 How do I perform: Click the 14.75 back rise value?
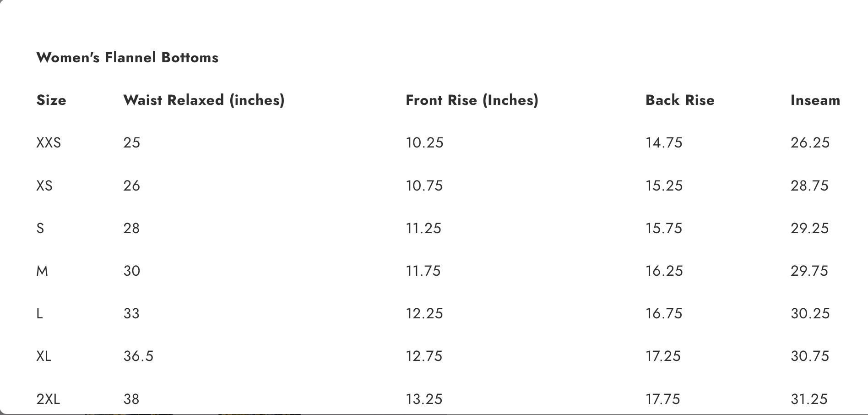664,143
